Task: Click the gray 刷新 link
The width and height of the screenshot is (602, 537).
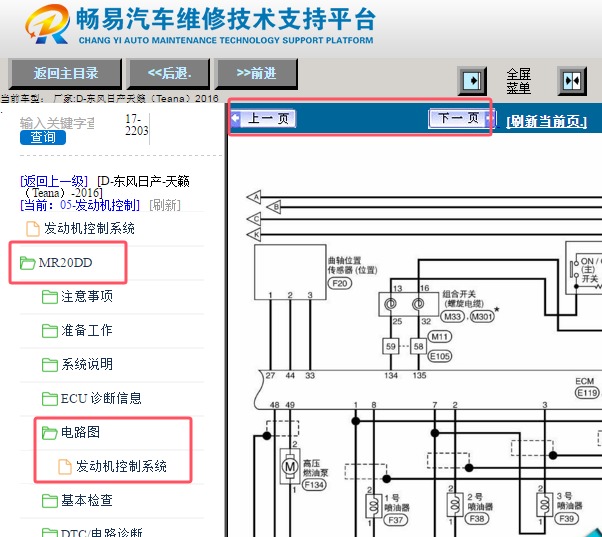Action: click(165, 205)
